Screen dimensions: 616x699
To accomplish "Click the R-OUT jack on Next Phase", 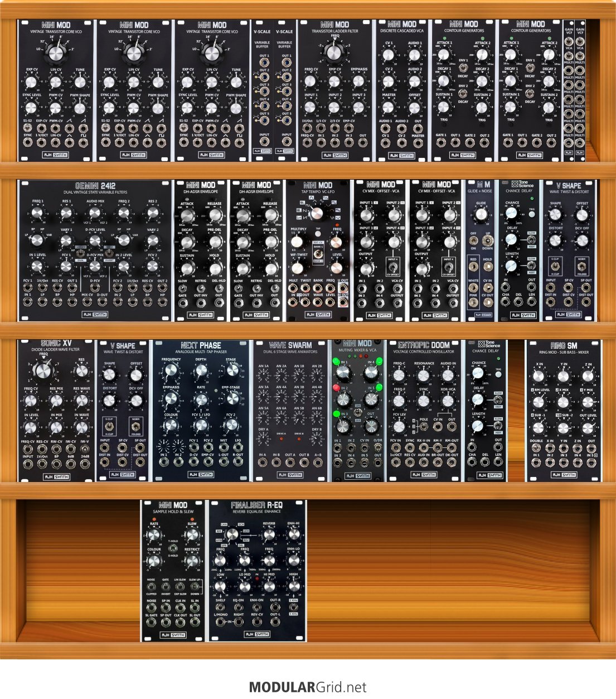I will (238, 461).
